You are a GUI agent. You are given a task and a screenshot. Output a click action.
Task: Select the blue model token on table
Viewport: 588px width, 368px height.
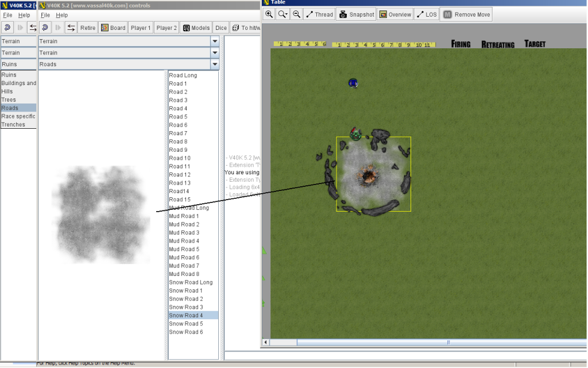point(353,83)
